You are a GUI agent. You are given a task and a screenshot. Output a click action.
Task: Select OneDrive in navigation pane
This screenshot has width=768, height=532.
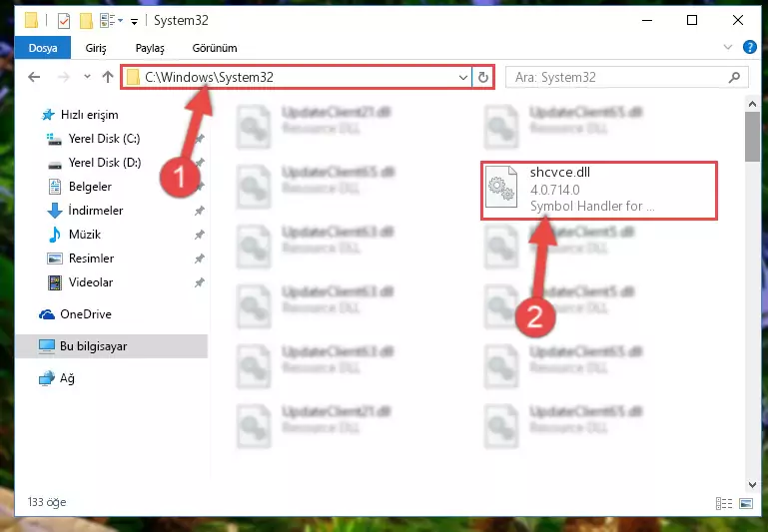pos(85,314)
